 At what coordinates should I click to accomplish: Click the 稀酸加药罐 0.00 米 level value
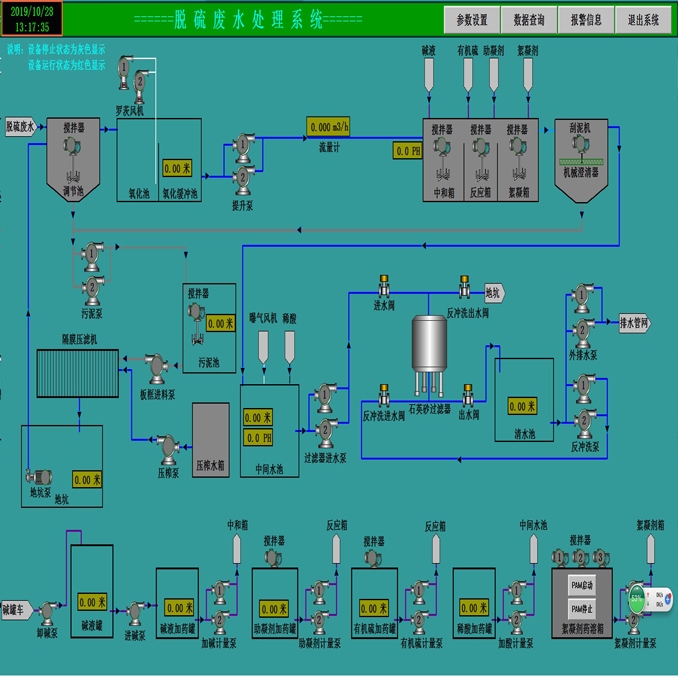point(474,608)
